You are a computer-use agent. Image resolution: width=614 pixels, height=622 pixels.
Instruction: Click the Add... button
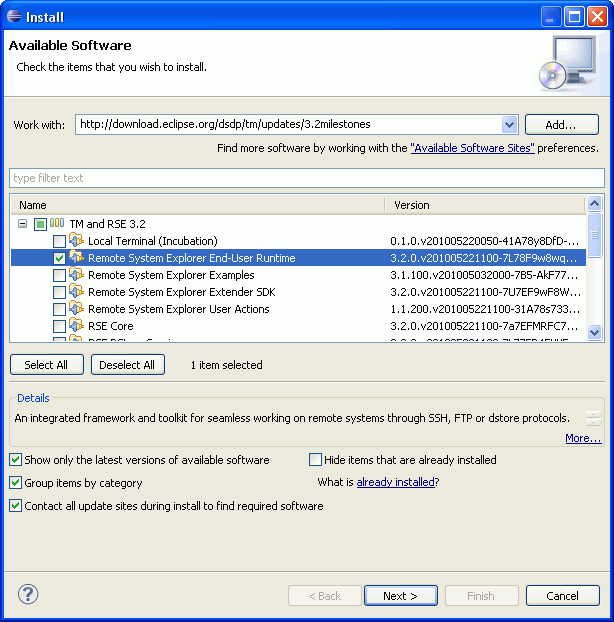562,125
